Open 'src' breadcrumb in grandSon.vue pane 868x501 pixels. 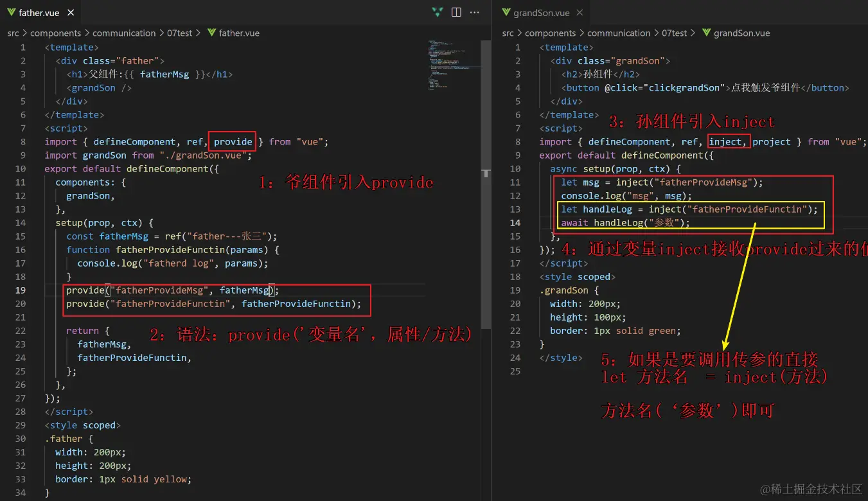click(508, 33)
